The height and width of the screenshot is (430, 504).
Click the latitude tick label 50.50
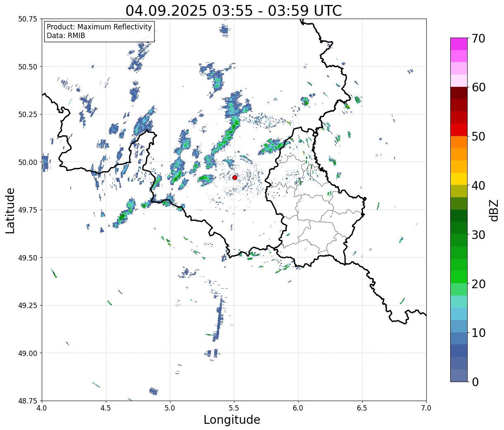(x=28, y=67)
